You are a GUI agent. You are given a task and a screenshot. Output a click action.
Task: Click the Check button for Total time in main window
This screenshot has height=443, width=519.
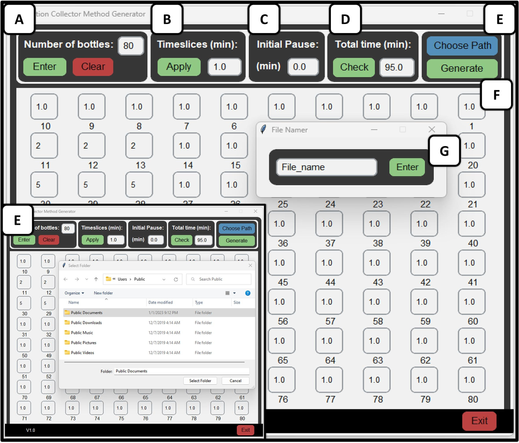(x=354, y=67)
